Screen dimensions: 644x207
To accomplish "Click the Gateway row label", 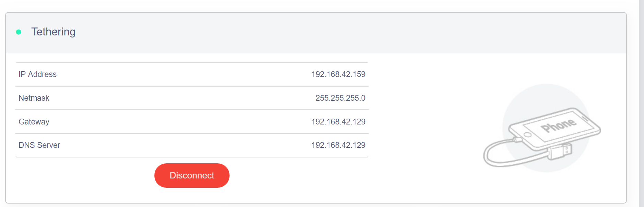I will tap(34, 122).
